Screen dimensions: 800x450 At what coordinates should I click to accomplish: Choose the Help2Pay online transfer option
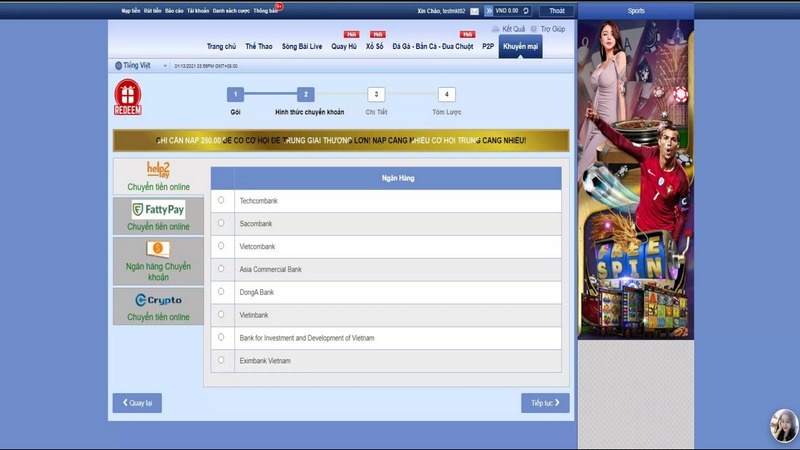[x=158, y=176]
